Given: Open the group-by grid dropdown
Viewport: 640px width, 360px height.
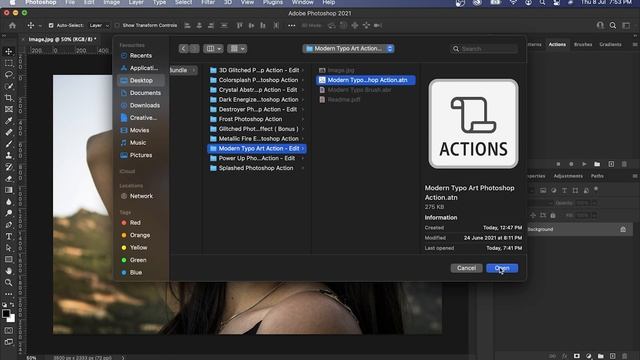Looking at the screenshot, I should coord(237,49).
